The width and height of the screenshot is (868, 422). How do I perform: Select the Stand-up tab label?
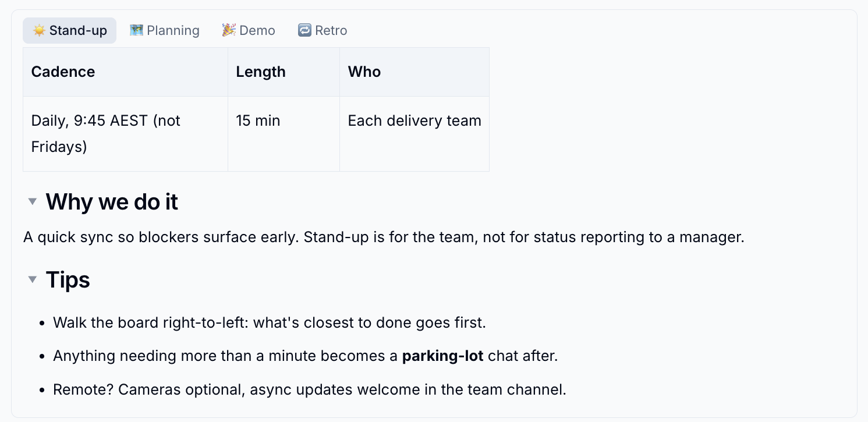78,30
